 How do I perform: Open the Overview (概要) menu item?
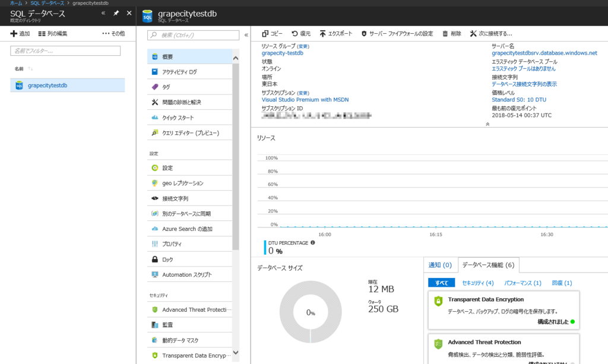pyautogui.click(x=189, y=56)
